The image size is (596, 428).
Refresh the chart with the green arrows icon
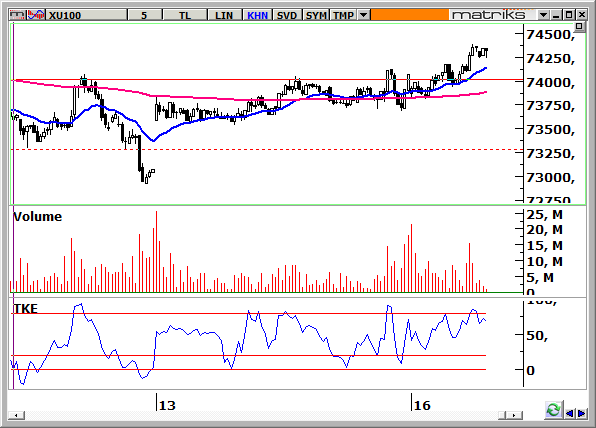tap(553, 410)
